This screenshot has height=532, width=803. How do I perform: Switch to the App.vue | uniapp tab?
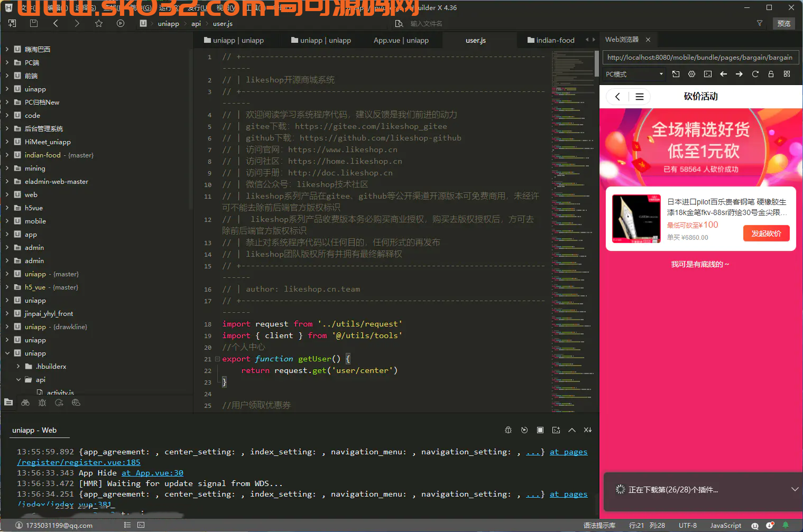[401, 40]
